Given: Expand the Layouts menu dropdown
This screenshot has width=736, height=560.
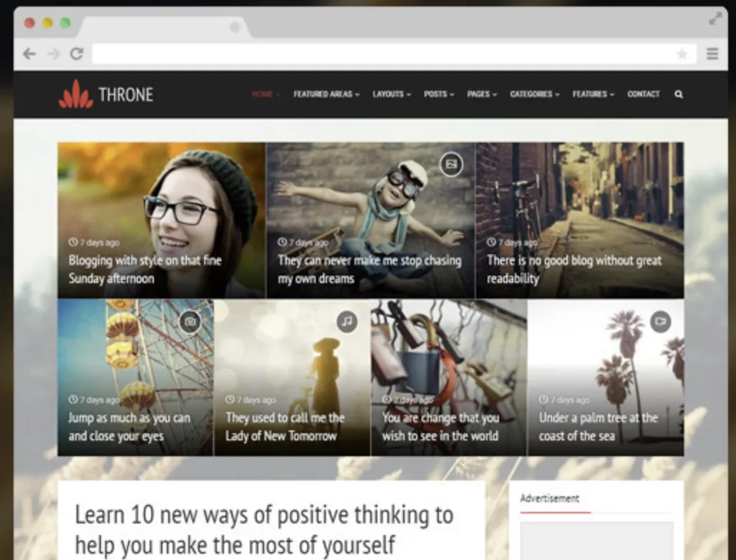Looking at the screenshot, I should 392,95.
